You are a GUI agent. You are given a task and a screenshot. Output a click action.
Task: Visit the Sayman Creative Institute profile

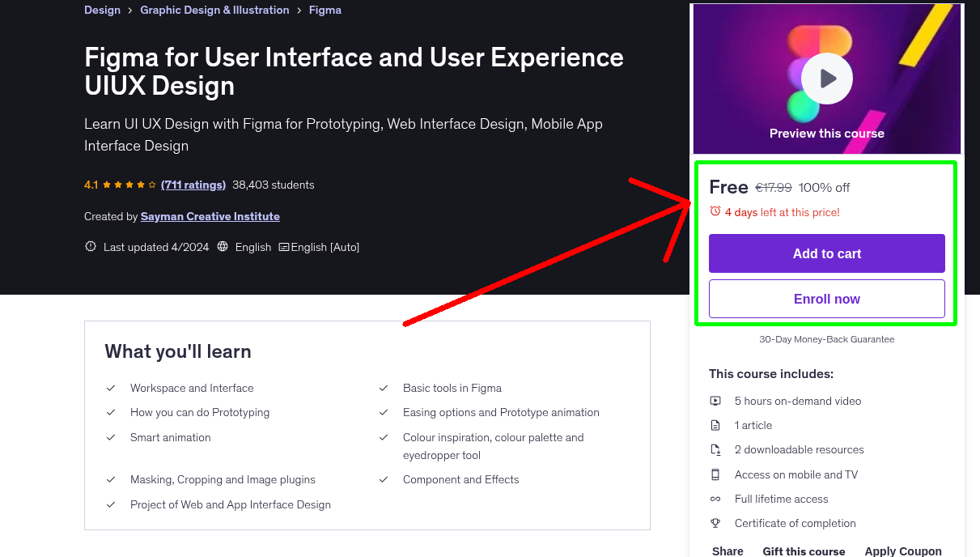point(210,216)
